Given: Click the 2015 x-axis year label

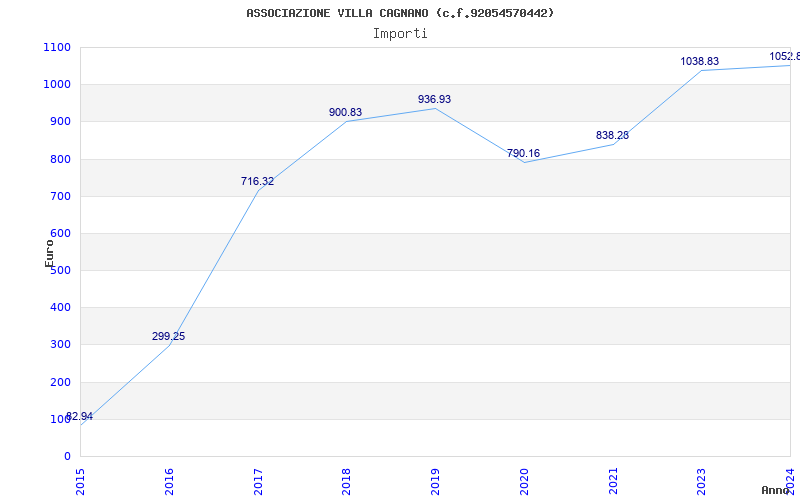Looking at the screenshot, I should (81, 481).
